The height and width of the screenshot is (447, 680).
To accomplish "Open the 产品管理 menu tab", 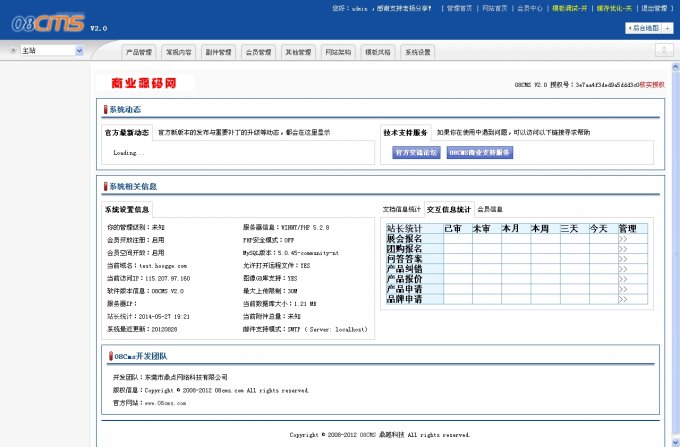I will (x=138, y=52).
